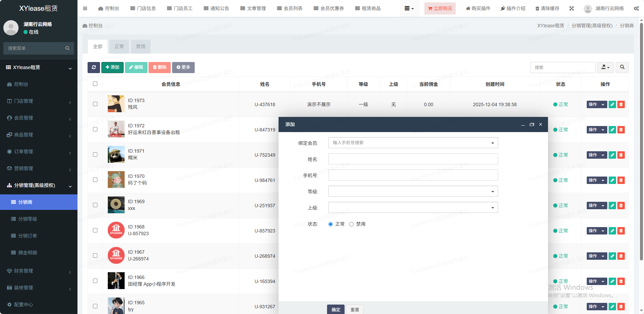Expand the 等级 level dropdown
Viewport: 644px width, 314px height.
[413, 191]
